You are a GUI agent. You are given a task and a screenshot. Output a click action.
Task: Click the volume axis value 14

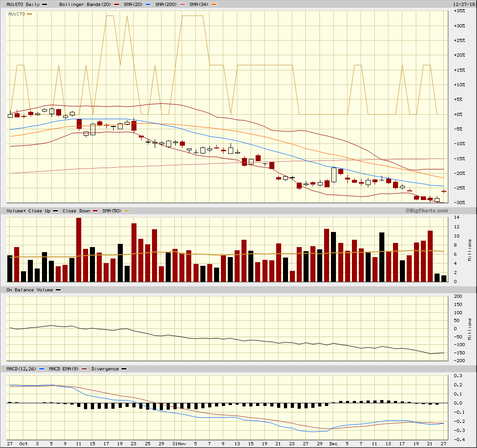click(456, 217)
